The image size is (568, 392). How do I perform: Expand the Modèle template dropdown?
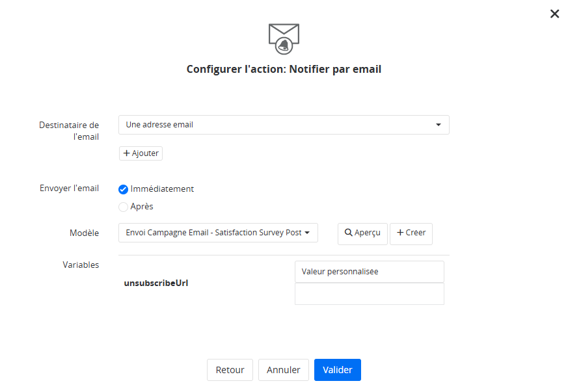point(218,233)
